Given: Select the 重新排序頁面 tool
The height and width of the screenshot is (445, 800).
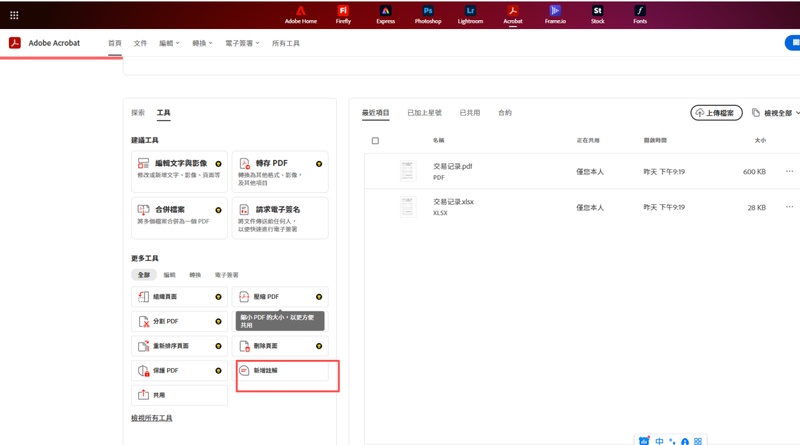Looking at the screenshot, I should (x=179, y=346).
